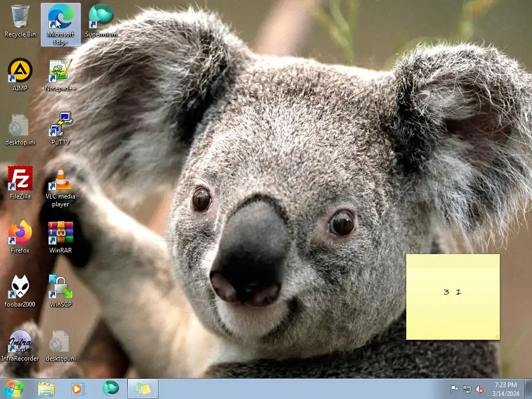
Task: Click the sticky note text "3 1"
Action: point(453,292)
